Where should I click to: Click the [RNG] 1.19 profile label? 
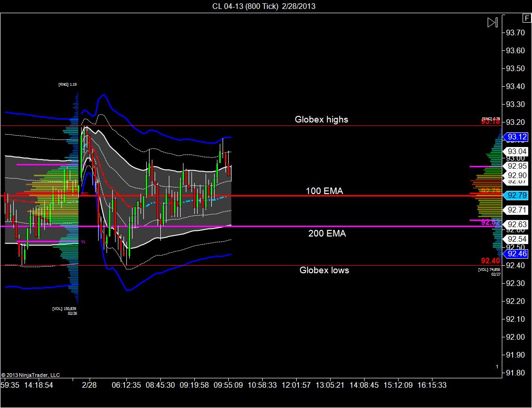click(x=67, y=84)
